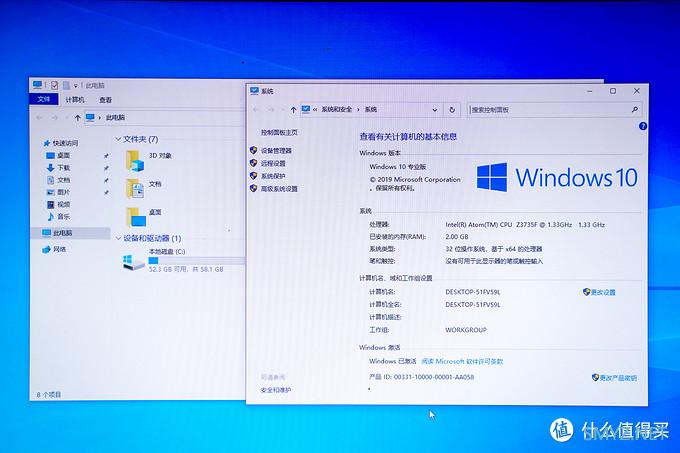Click refresh button in System address bar
Image resolution: width=680 pixels, height=453 pixels.
click(x=452, y=110)
